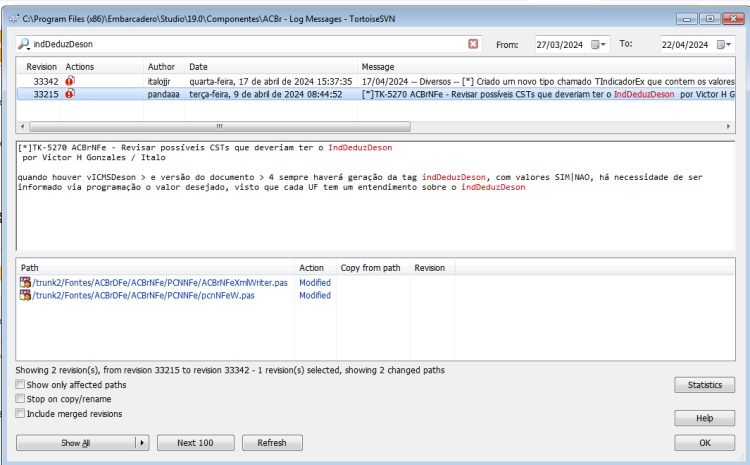Select path pcnNFeW.pas
Viewport: 750px width, 465px height.
tap(143, 296)
